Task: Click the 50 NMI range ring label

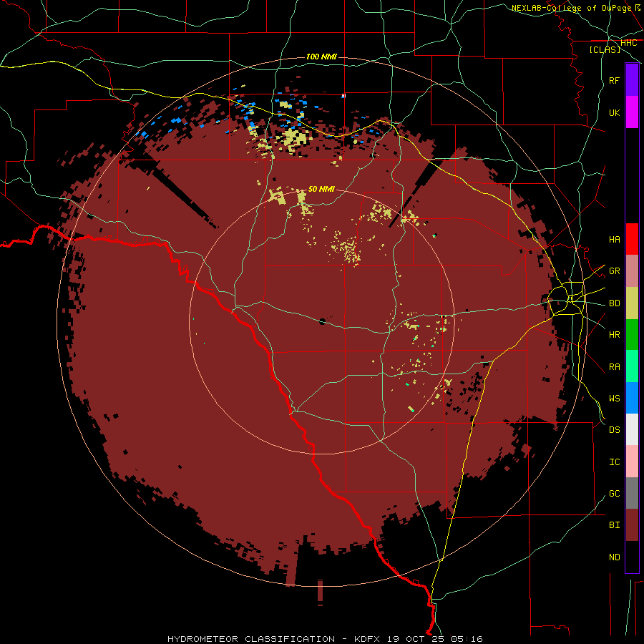Action: (321, 189)
